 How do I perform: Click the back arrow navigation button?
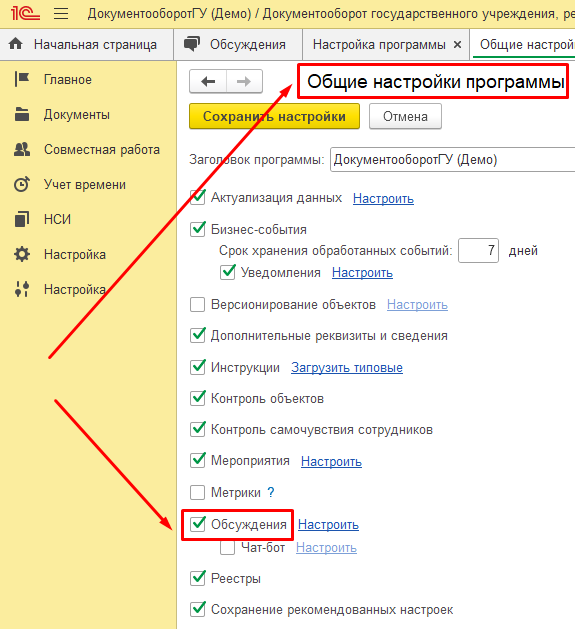[x=208, y=81]
